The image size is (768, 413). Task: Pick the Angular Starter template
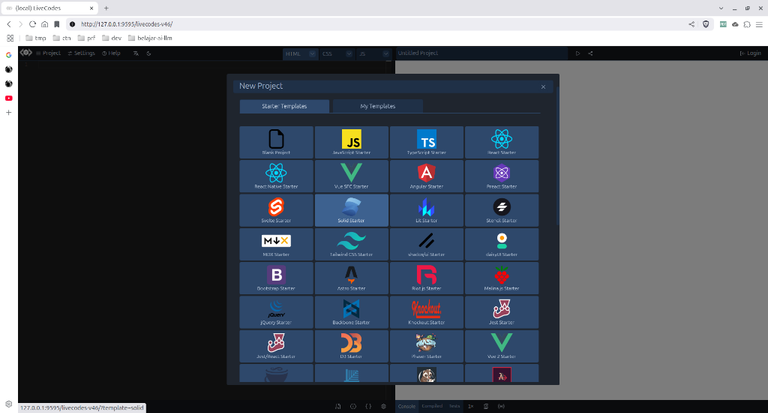coord(426,176)
